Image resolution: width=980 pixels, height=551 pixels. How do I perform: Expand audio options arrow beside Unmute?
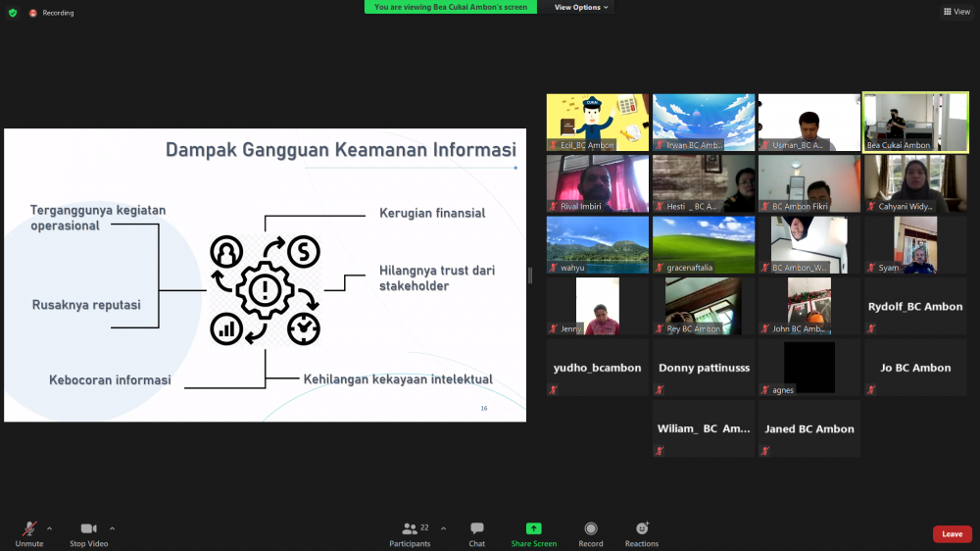click(x=49, y=527)
